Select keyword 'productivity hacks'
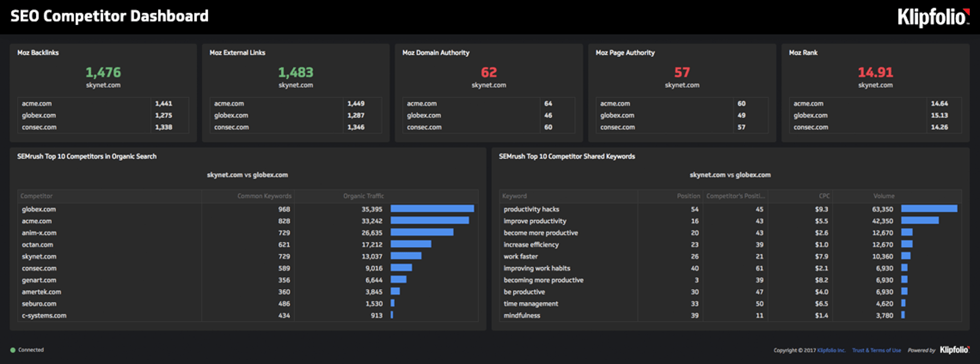 pos(531,209)
